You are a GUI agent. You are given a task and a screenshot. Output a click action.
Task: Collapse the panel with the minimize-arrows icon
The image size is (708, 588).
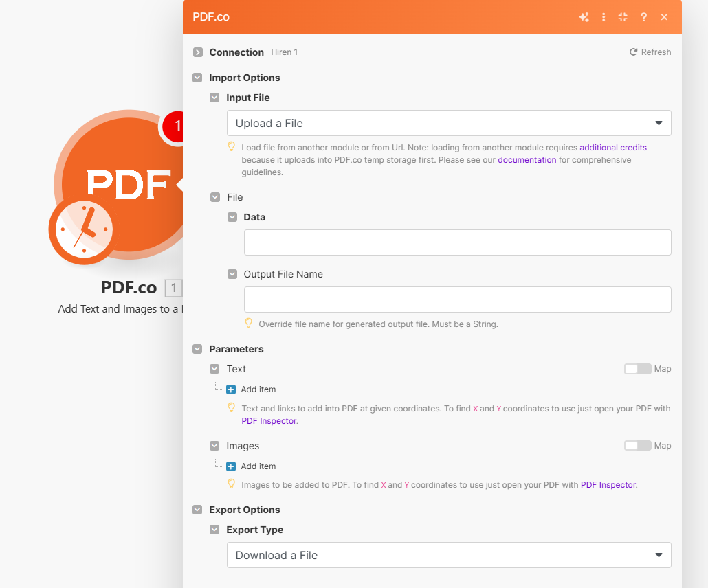(623, 17)
